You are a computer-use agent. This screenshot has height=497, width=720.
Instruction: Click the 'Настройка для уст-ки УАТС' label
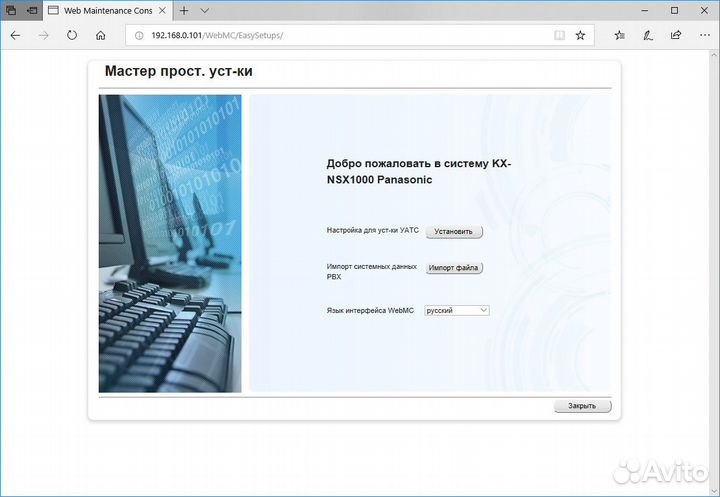372,230
